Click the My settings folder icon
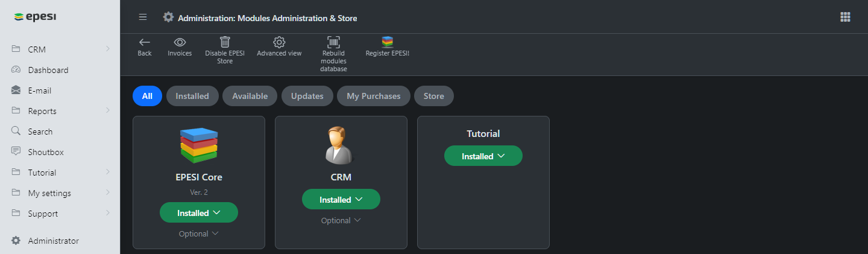868x254 pixels. coord(16,192)
